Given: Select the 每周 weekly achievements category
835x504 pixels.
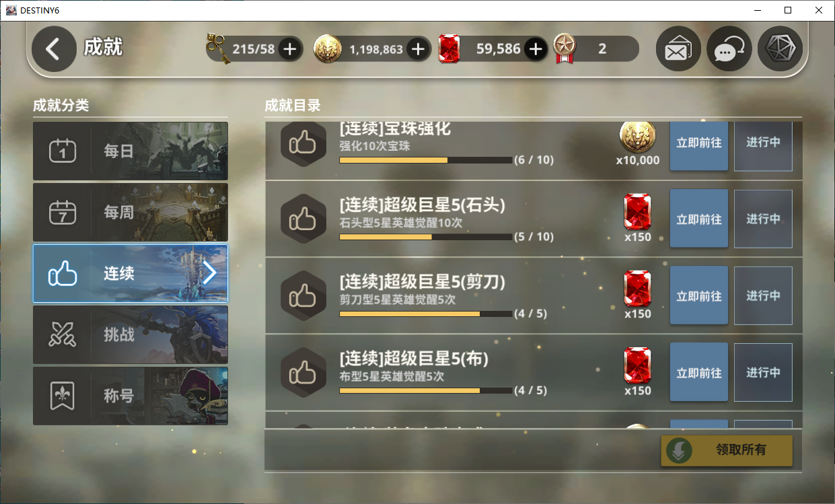Looking at the screenshot, I should tap(131, 212).
